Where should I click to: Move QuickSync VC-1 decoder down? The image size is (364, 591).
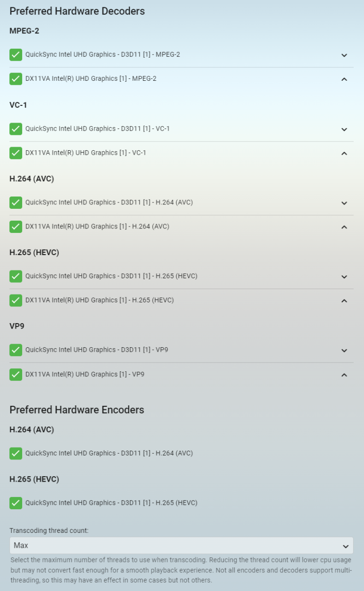pyautogui.click(x=344, y=130)
